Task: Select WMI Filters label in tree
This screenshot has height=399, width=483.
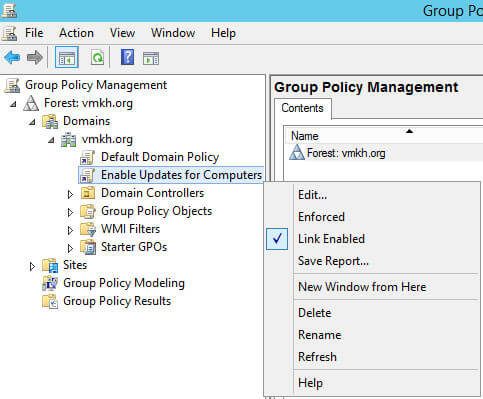Action: (130, 229)
